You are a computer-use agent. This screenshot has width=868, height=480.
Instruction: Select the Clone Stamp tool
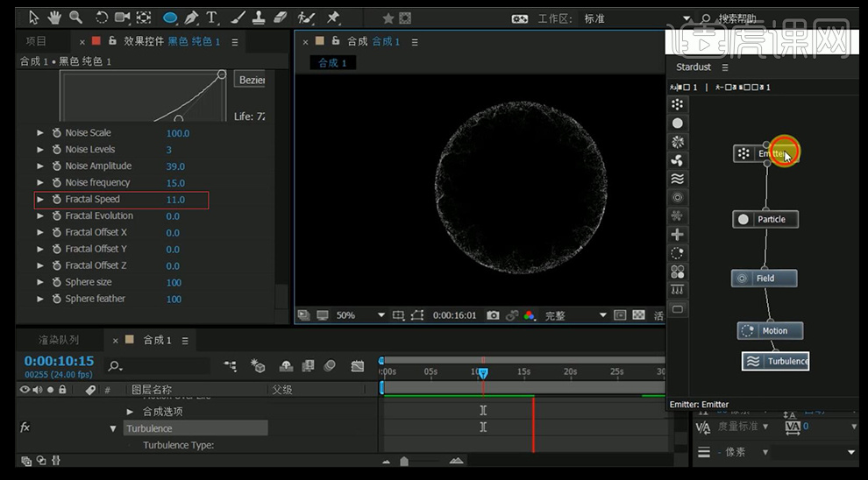(x=260, y=18)
